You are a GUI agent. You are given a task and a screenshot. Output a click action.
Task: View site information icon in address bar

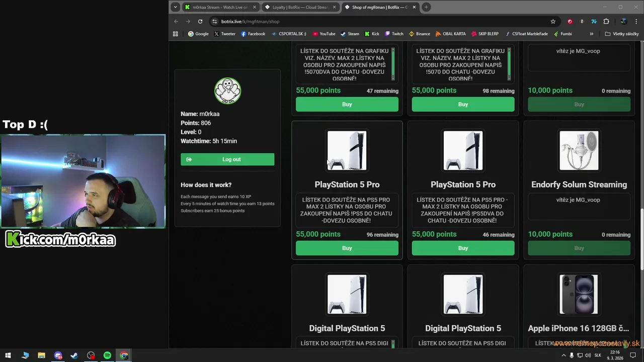215,22
